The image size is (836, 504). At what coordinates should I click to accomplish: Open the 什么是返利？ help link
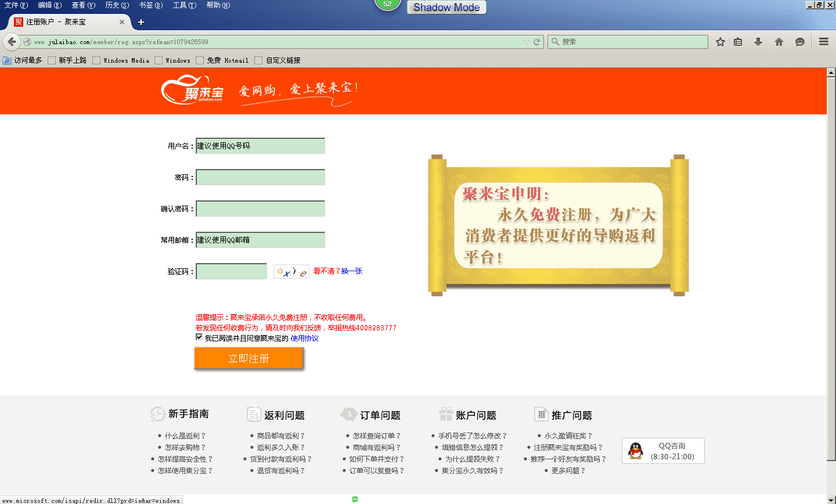(x=185, y=436)
